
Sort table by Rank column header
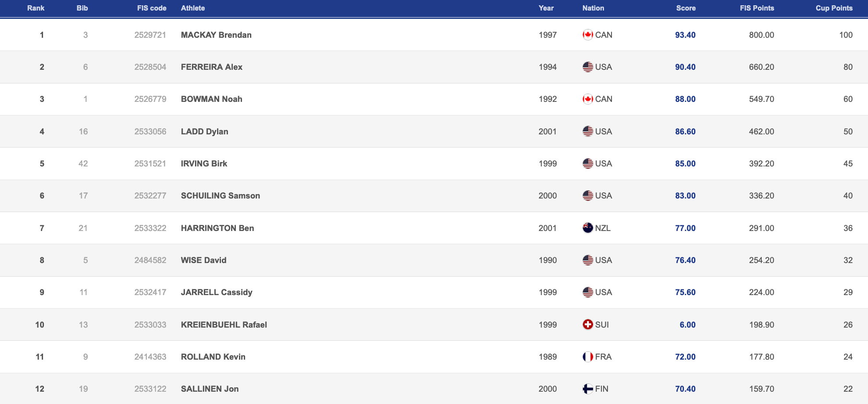[x=36, y=8]
